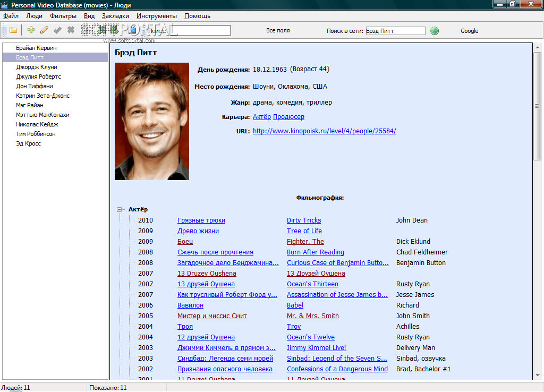The width and height of the screenshot is (544, 392).
Task: Select Николас Кейдж in people list
Action: click(x=37, y=124)
